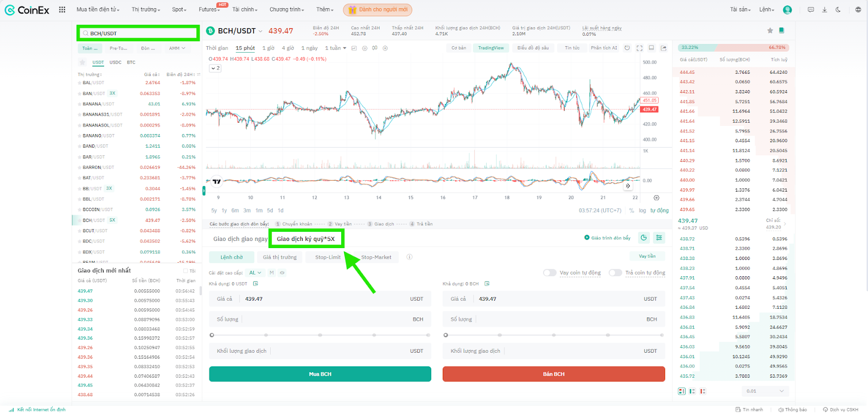Open the Spot dropdown menu
The height and width of the screenshot is (413, 868).
coord(179,10)
